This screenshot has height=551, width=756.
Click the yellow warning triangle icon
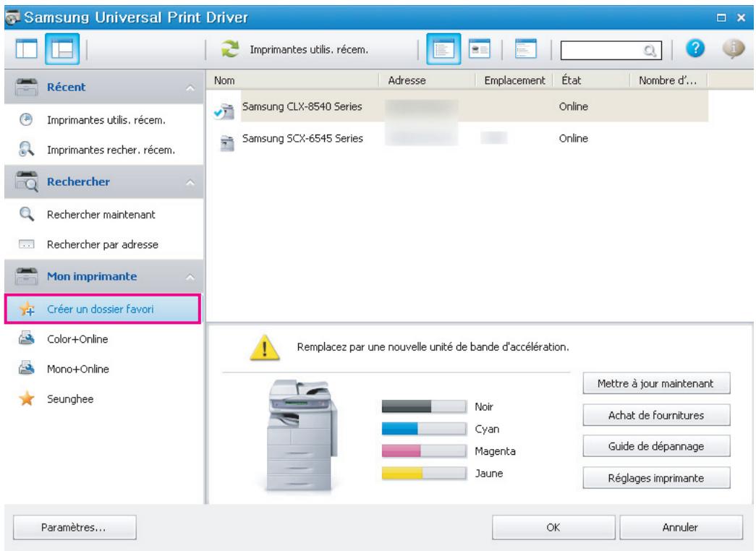(x=264, y=347)
